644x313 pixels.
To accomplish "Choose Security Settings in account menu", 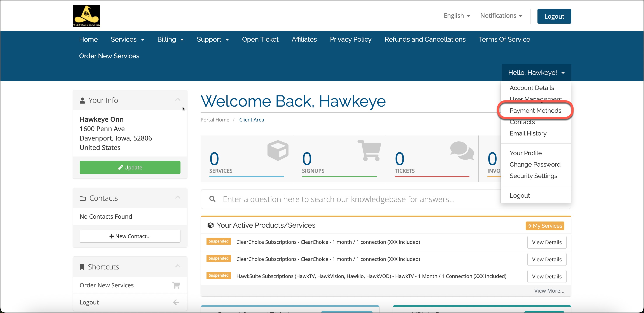I will tap(533, 176).
